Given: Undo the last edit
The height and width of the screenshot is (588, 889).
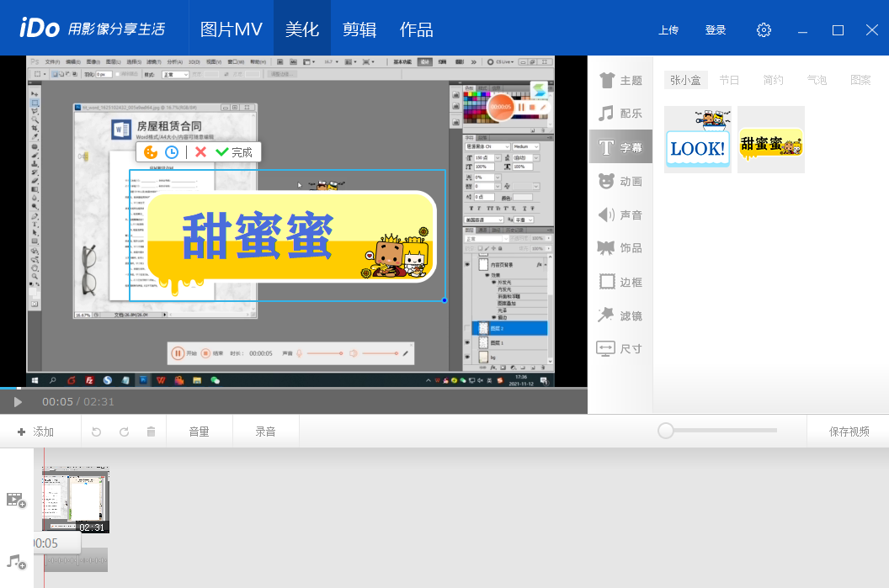Looking at the screenshot, I should [96, 432].
